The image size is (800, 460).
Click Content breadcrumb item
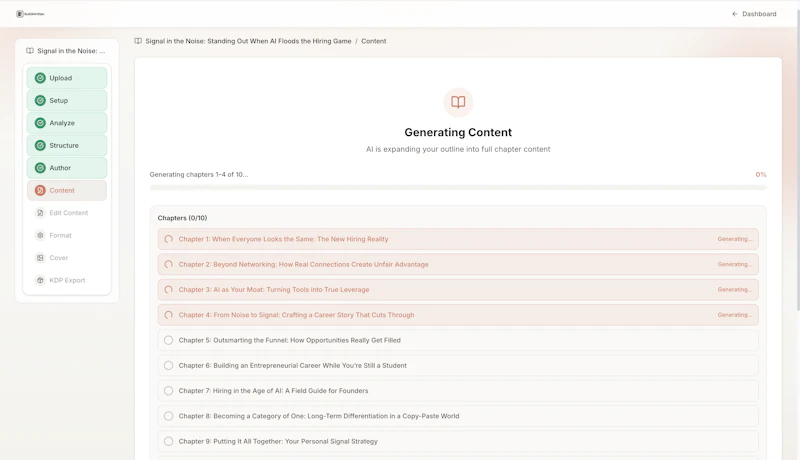click(373, 41)
